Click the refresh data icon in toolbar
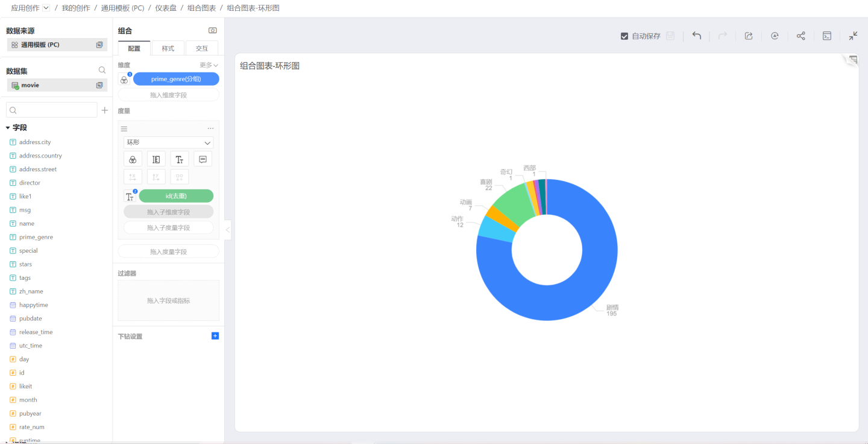 pyautogui.click(x=775, y=36)
